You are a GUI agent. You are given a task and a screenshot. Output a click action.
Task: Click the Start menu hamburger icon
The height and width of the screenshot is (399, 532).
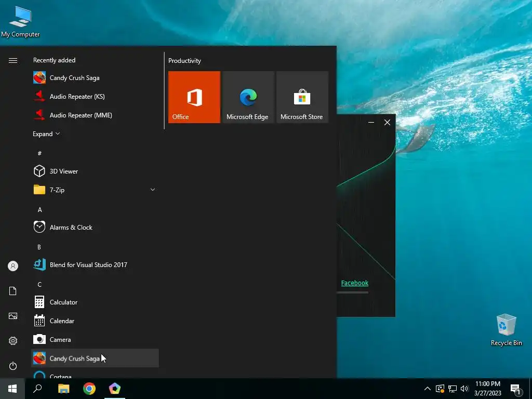[13, 60]
